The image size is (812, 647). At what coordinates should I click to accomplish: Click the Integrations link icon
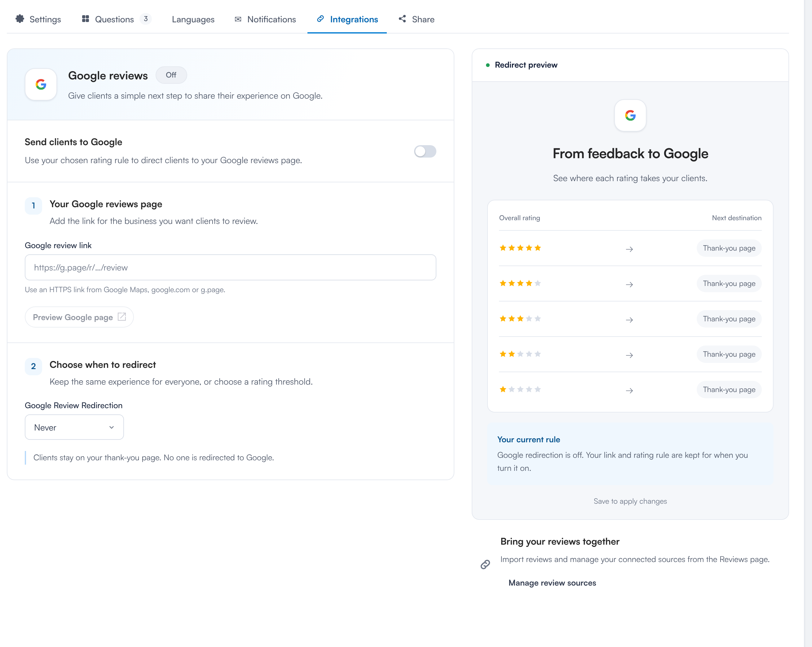click(x=320, y=19)
